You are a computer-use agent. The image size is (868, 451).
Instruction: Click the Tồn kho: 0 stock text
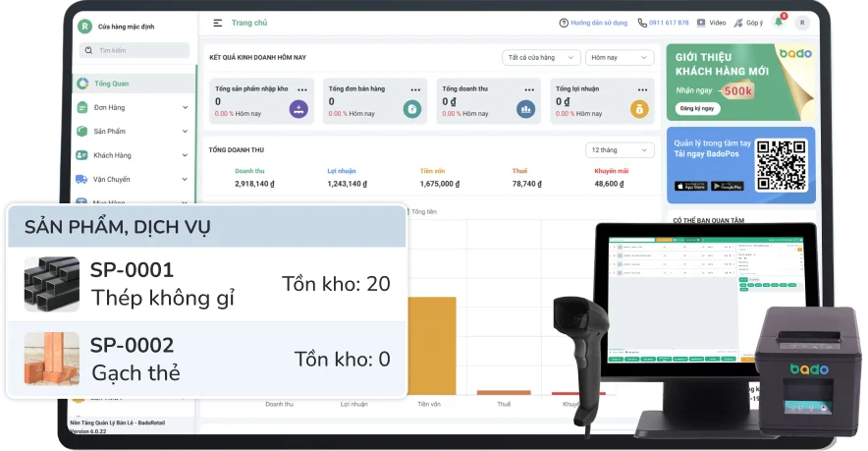(342, 359)
